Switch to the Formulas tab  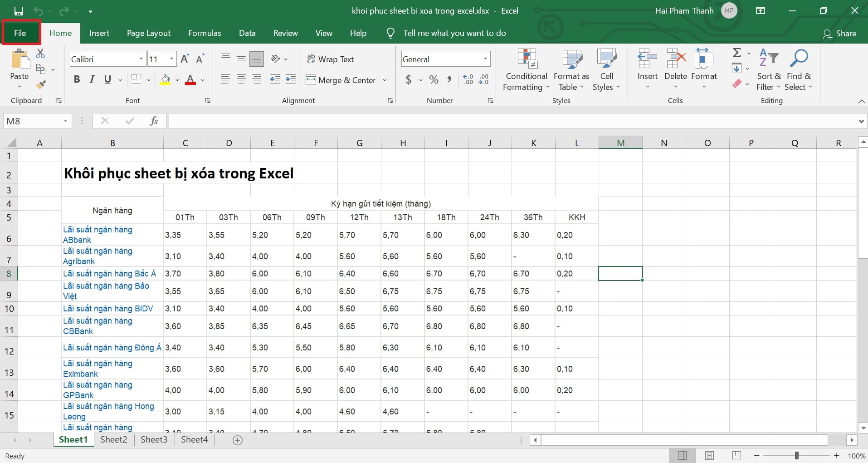point(205,33)
